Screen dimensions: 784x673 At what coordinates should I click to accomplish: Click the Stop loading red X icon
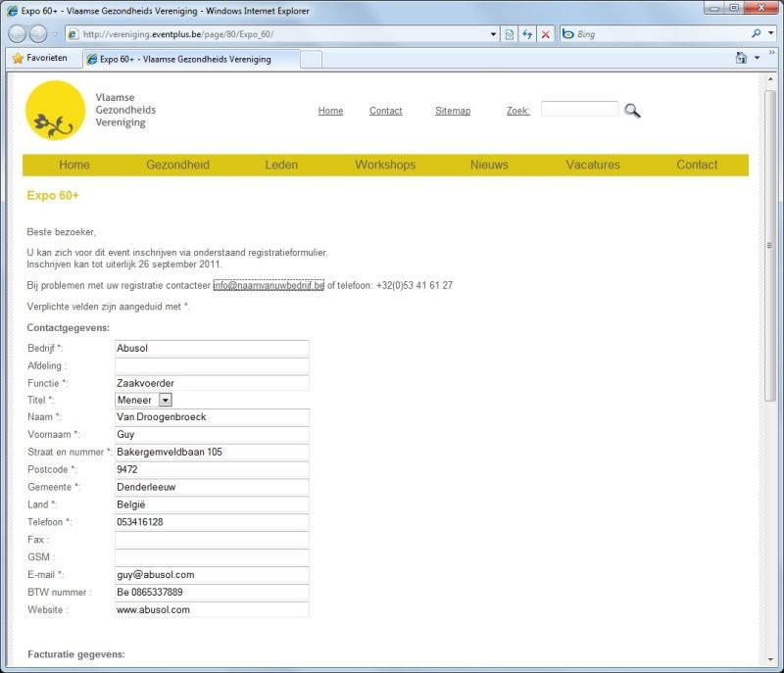pos(546,34)
